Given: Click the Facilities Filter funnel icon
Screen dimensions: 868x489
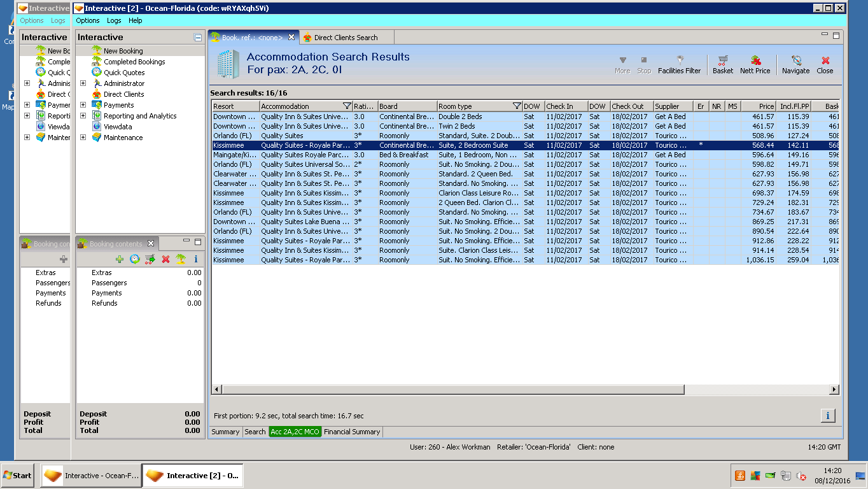Looking at the screenshot, I should click(x=679, y=60).
